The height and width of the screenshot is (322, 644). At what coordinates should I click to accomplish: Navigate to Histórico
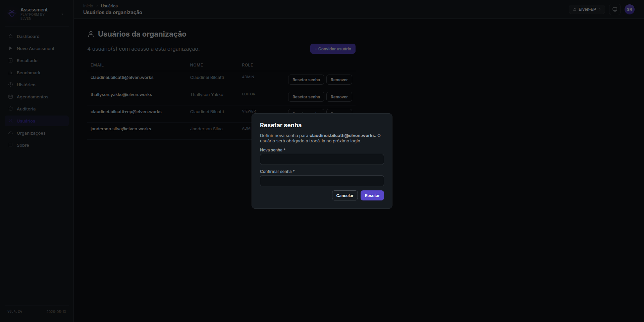coord(37,85)
